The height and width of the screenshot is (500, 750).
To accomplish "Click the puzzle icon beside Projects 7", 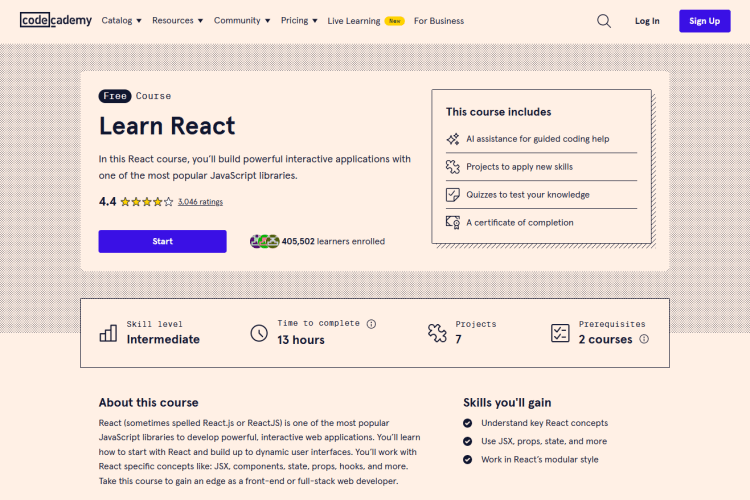I will click(437, 333).
